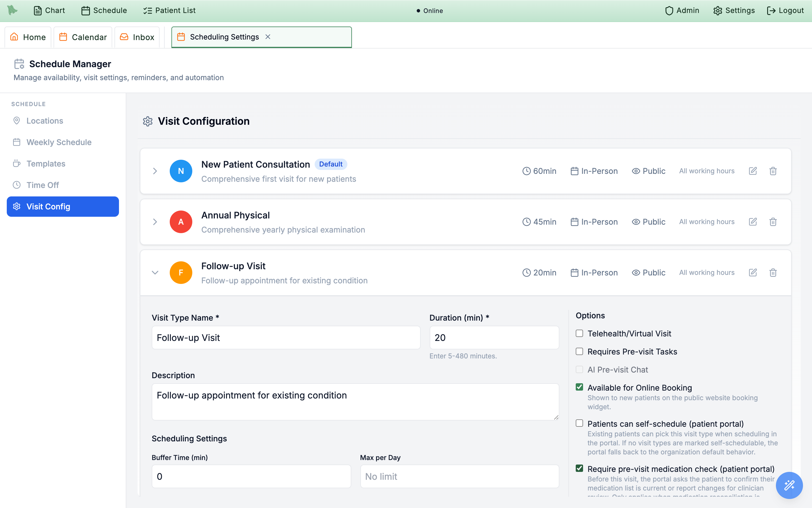Viewport: 812px width, 508px height.
Task: Click 'All working hours' for Annual Physical
Action: tap(707, 222)
